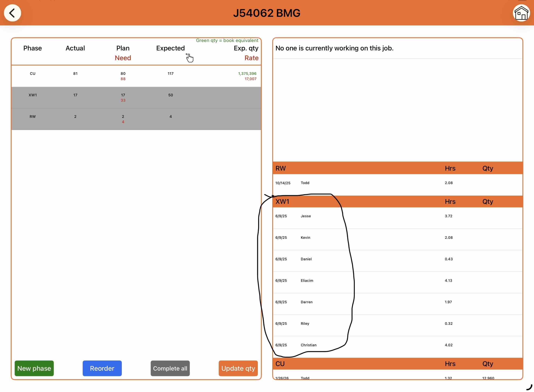Screen dimensions: 534x392
Task: Select the CU phase row
Action: coord(136,76)
